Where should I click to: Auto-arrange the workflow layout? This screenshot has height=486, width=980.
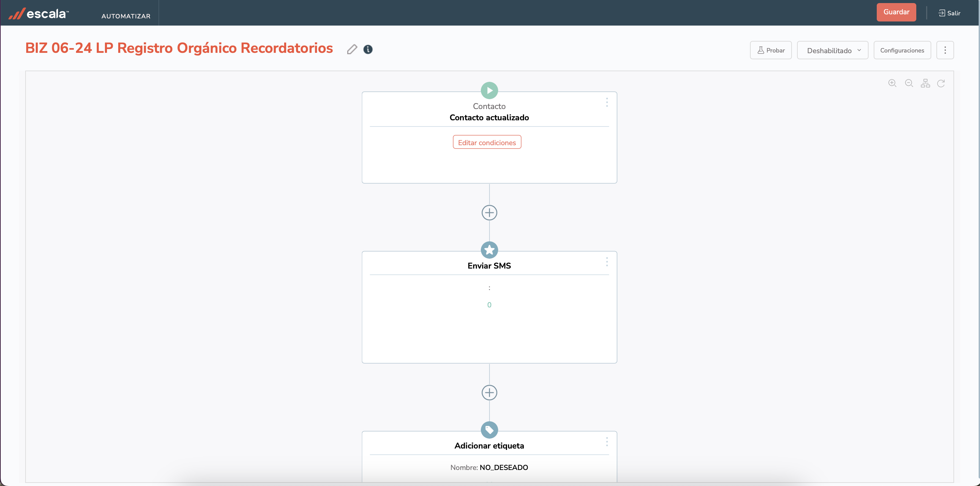tap(925, 83)
